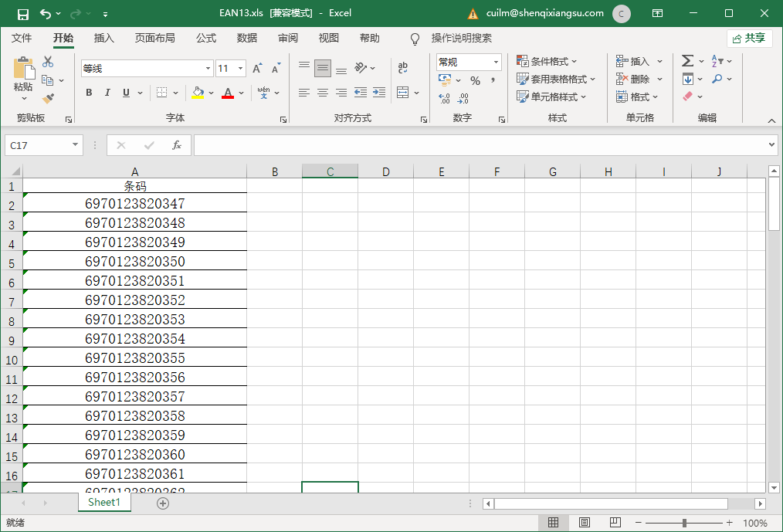Switch to the 页面布局 Page Layout tab
783x532 pixels.
pyautogui.click(x=154, y=38)
